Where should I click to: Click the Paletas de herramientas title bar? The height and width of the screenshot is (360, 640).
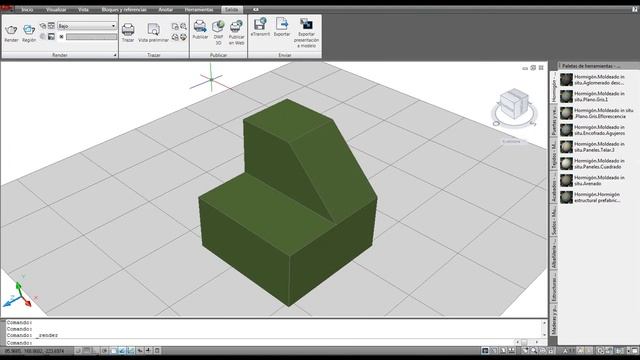(x=598, y=66)
